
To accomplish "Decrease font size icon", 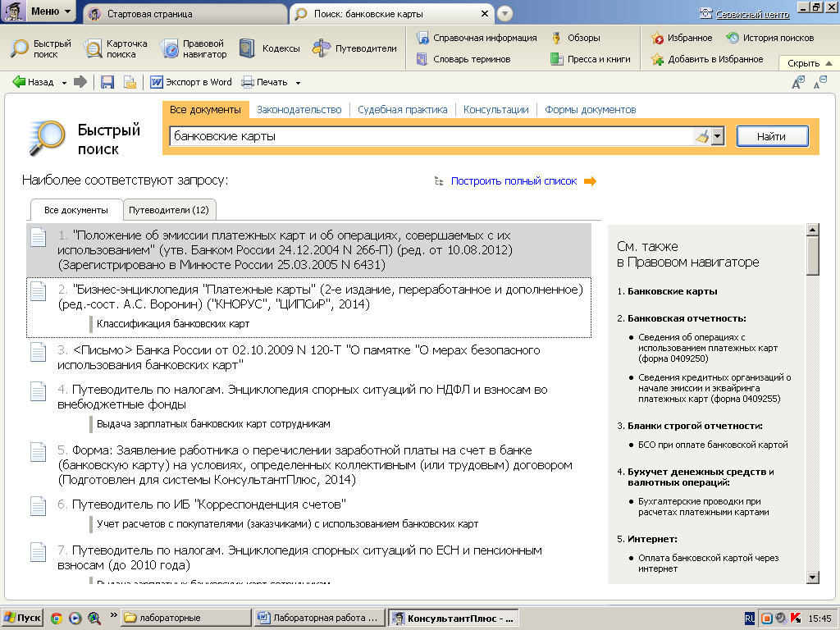I will tap(819, 82).
